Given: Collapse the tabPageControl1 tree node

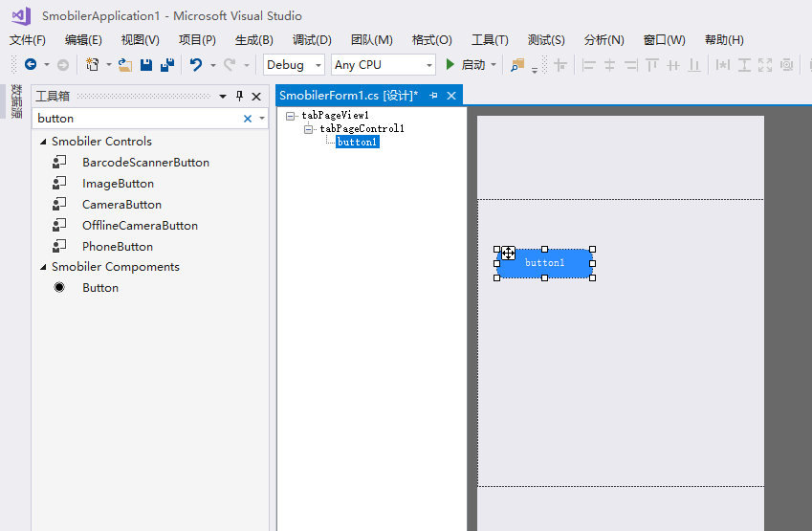Looking at the screenshot, I should [x=309, y=129].
